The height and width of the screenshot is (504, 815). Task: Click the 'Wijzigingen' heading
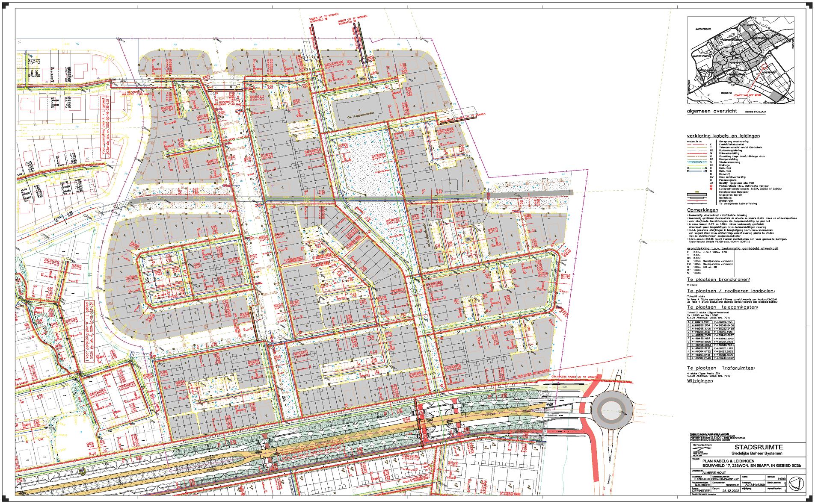[x=700, y=380]
